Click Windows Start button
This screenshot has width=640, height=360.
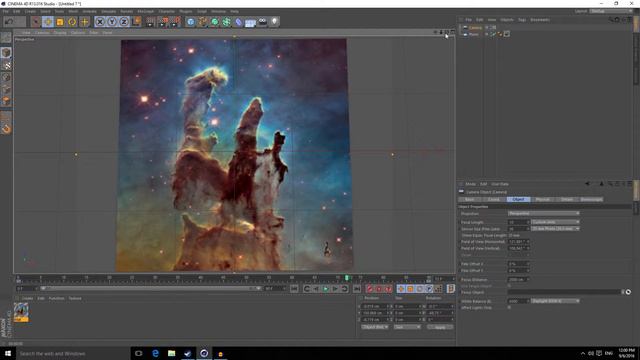(8, 353)
